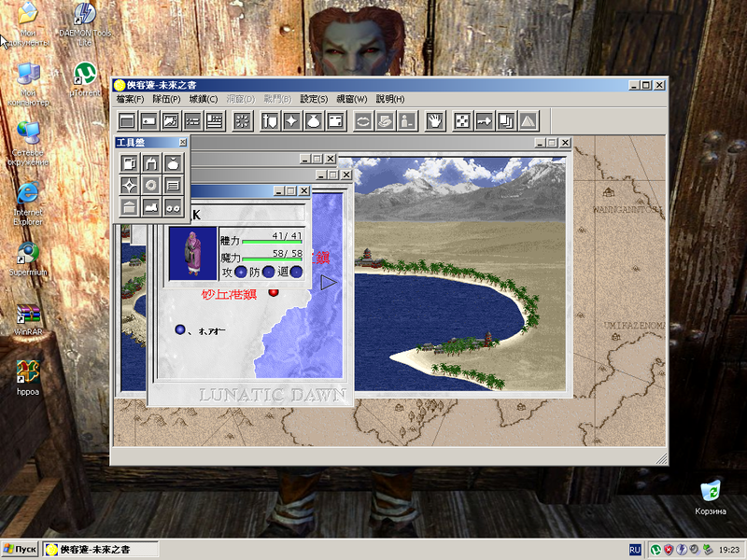Open the hppoa desktop shortcut

point(28,378)
